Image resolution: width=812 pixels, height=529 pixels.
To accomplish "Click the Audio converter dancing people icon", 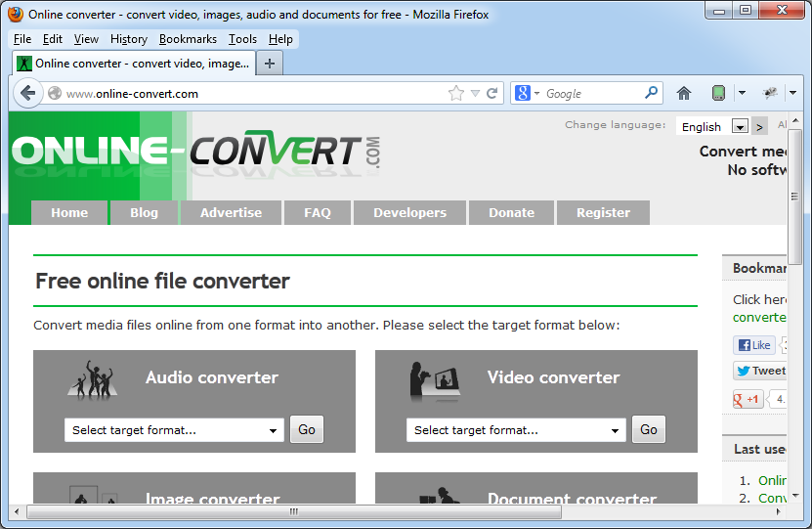I will [x=92, y=380].
